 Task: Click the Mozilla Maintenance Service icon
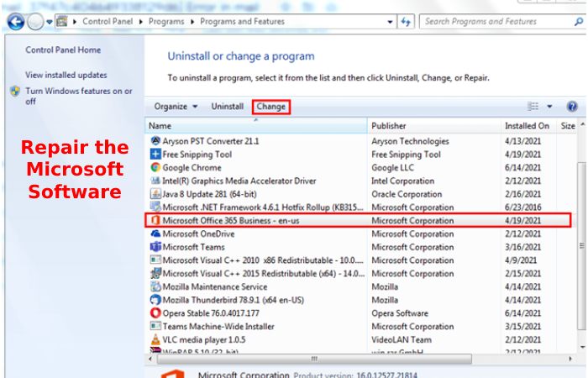(x=155, y=286)
